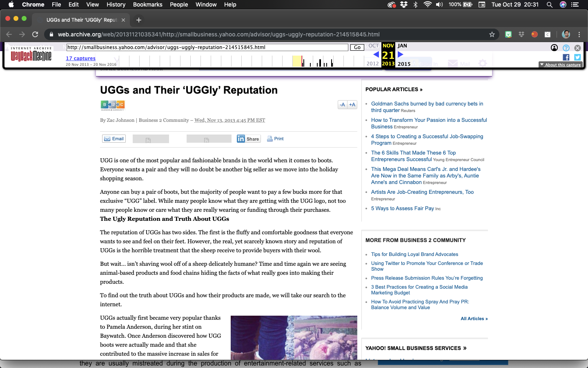The width and height of the screenshot is (588, 368).
Task: Close the UGGs and Their 'UGGly' tab
Action: pos(123,20)
